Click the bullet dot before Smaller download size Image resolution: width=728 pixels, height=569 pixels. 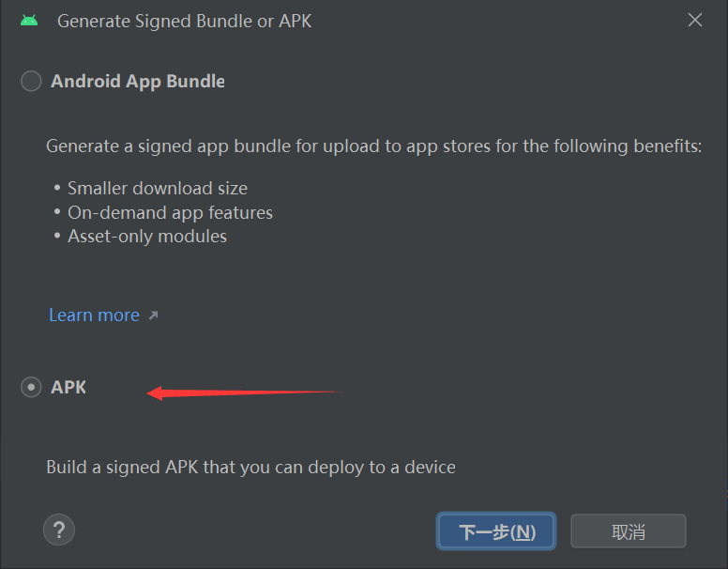click(x=57, y=188)
